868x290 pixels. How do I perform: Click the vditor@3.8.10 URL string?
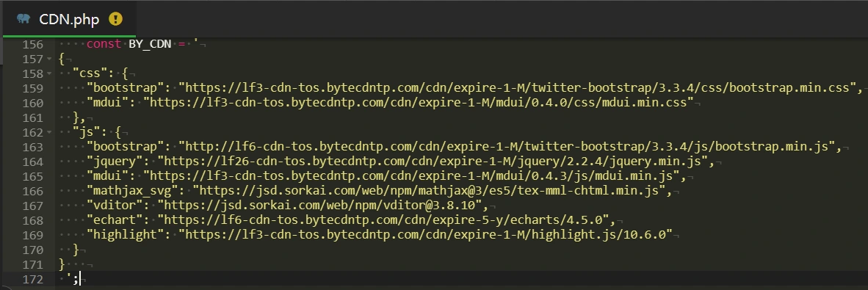pos(320,206)
